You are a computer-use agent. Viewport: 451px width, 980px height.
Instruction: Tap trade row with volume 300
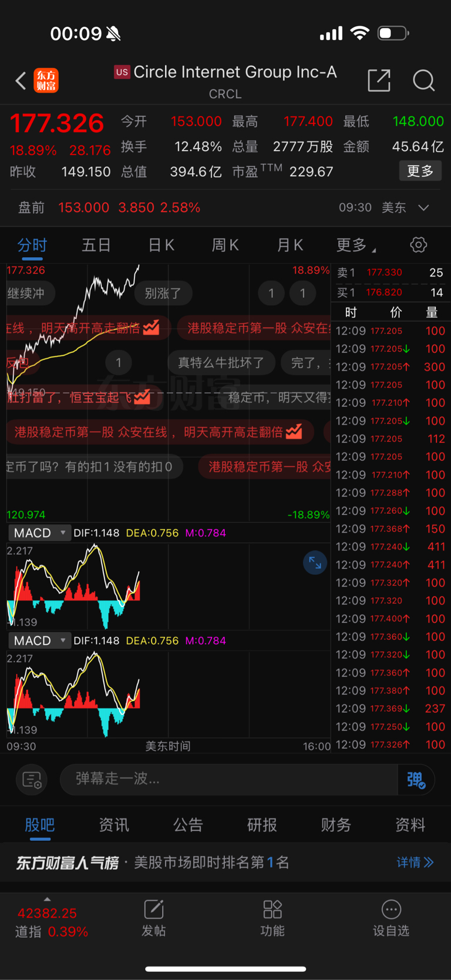tap(391, 367)
